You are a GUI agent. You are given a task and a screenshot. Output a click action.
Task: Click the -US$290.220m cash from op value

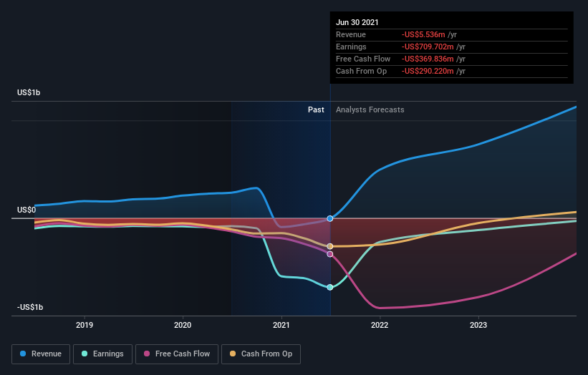pyautogui.click(x=428, y=71)
